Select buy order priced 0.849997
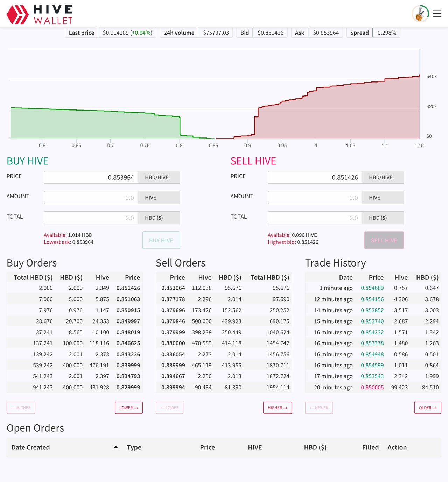The width and height of the screenshot is (448, 482). pyautogui.click(x=75, y=321)
